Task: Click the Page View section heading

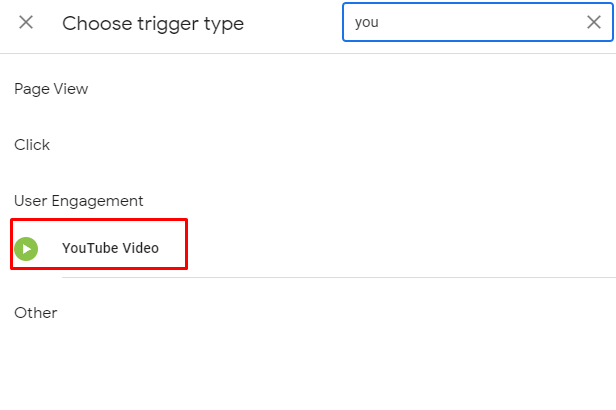Action: pyautogui.click(x=51, y=89)
